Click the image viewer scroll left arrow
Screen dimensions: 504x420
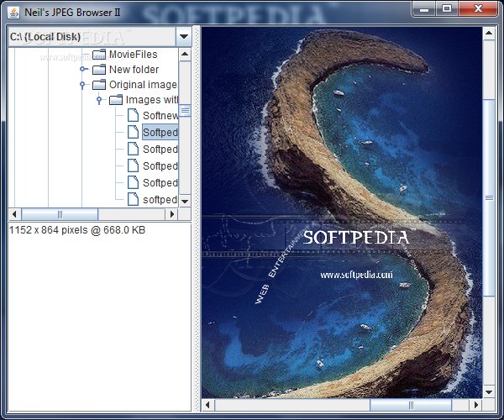pos(207,405)
